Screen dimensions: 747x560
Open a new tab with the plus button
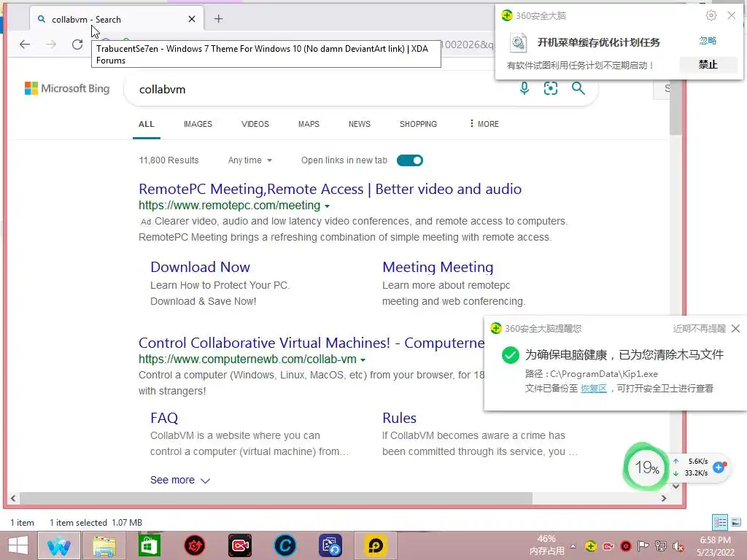click(x=218, y=19)
